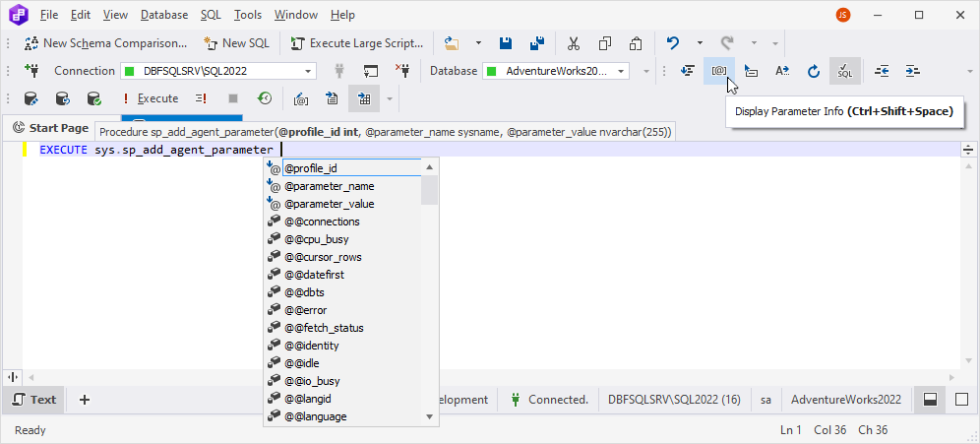Select @@connections in the suggestion list
Image resolution: width=980 pixels, height=444 pixels.
pyautogui.click(x=342, y=222)
